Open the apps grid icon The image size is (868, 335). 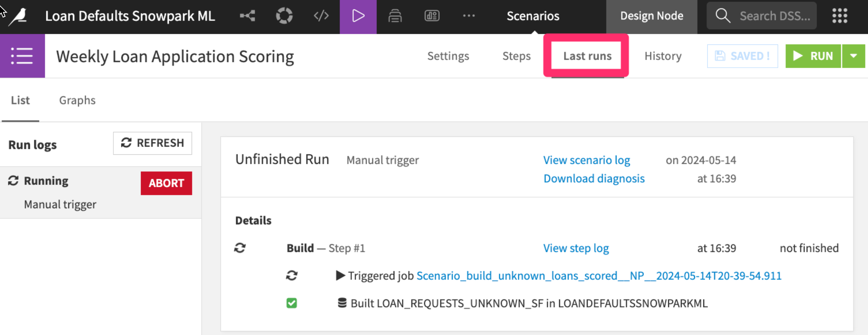pyautogui.click(x=840, y=16)
